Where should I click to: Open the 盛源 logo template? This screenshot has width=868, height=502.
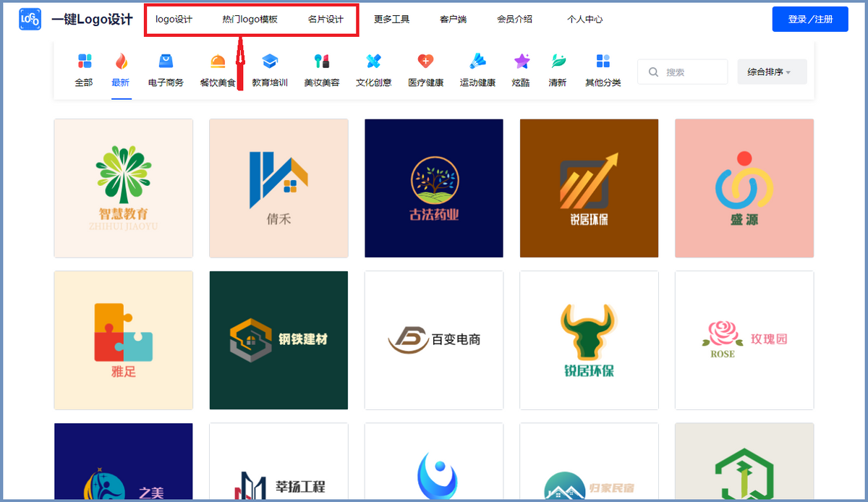click(744, 188)
